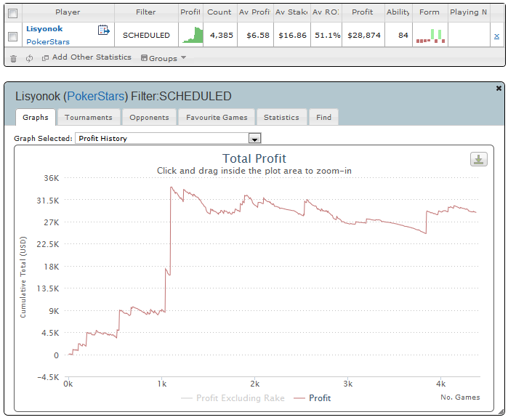Check the Lisyonok row checkbox
Viewport: 508px width, 420px height.
(13, 36)
